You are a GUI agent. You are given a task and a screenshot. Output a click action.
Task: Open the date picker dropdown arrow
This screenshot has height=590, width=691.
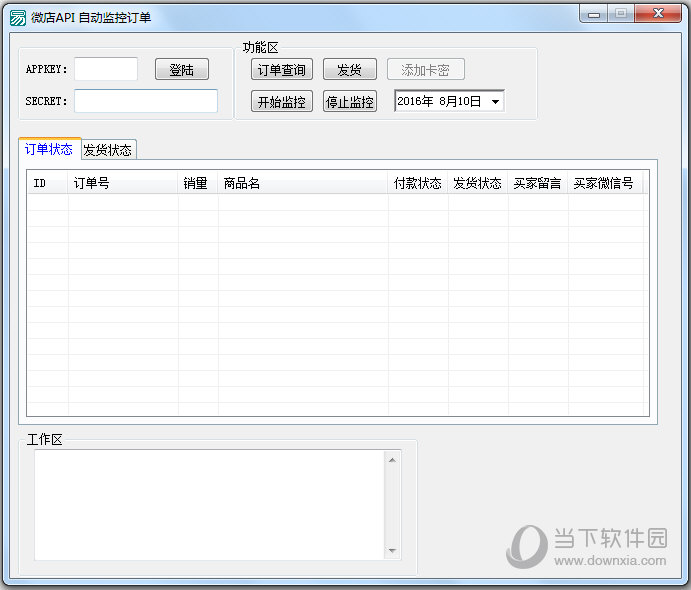pos(495,102)
